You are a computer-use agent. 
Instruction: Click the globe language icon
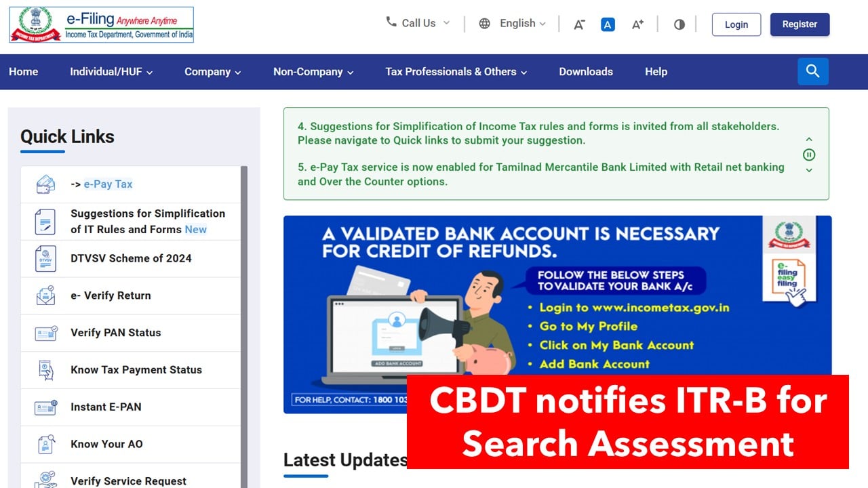[x=484, y=24]
